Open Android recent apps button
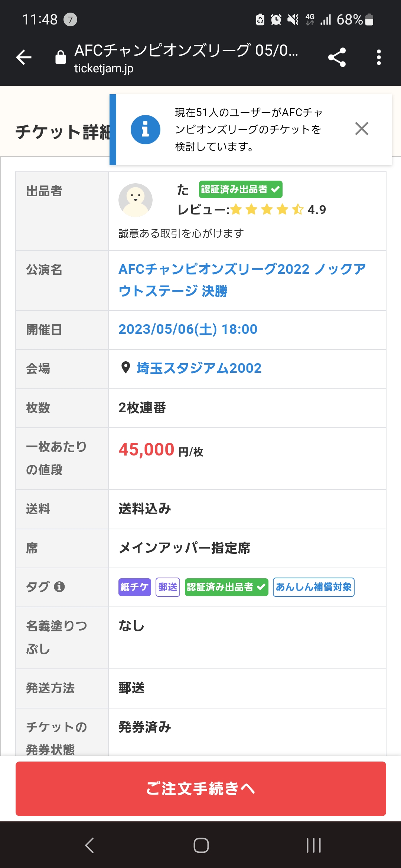401x868 pixels. (313, 845)
